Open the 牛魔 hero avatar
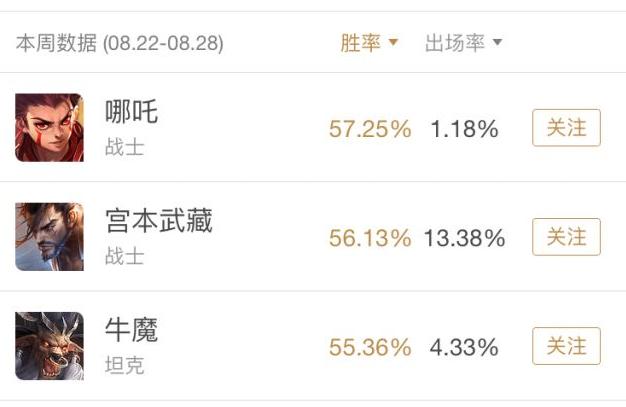 (x=50, y=346)
